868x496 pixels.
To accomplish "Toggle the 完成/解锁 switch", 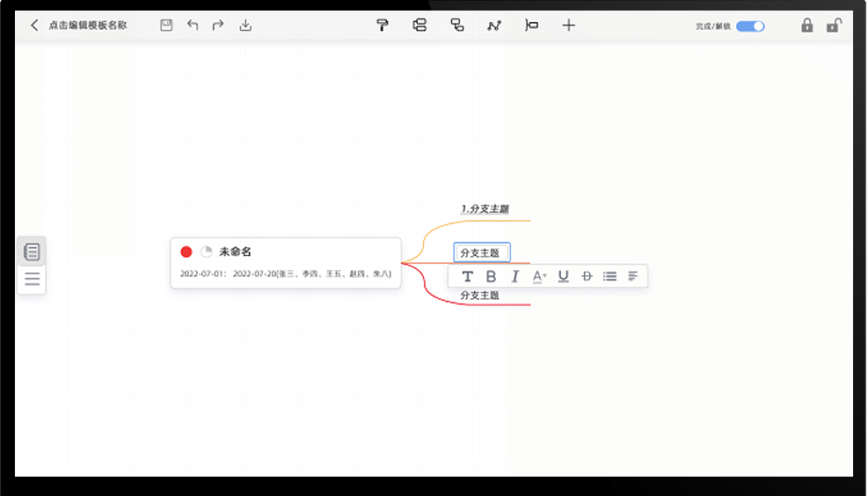I will click(x=751, y=26).
